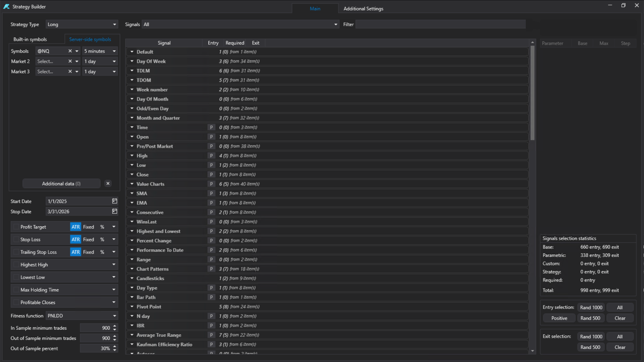Switch to the Additional Settings tab
Viewport: 644px width, 362px height.
pos(363,9)
